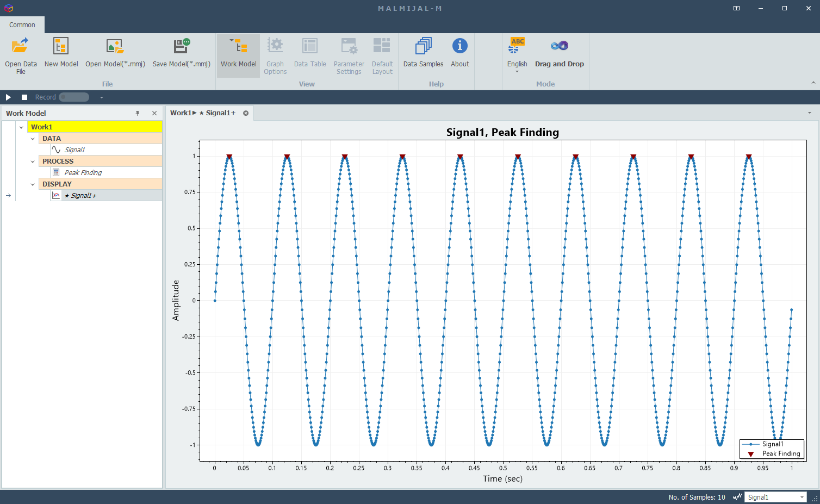Click the app logo icon in title bar

tap(8, 8)
